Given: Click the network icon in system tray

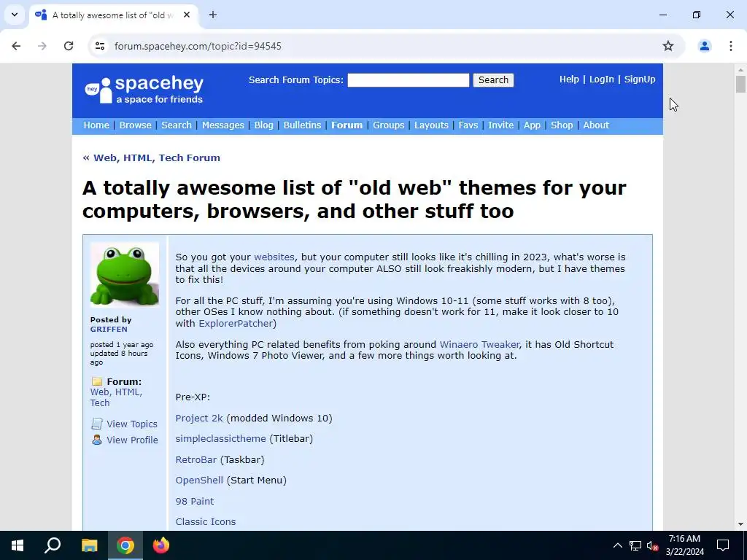Looking at the screenshot, I should pos(635,545).
